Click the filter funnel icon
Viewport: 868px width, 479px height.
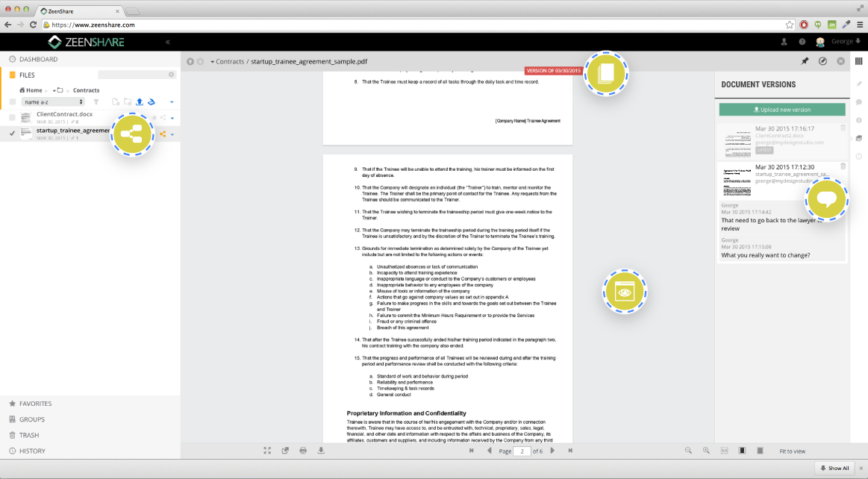96,101
